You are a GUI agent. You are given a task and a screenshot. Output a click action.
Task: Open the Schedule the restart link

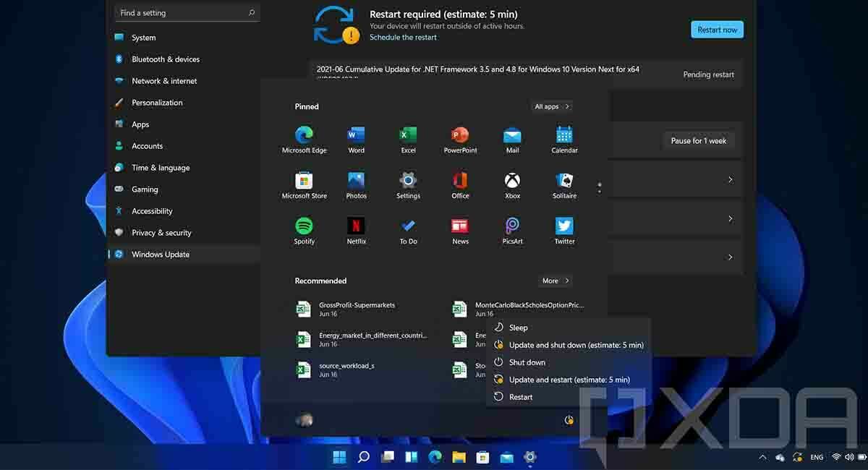403,37
